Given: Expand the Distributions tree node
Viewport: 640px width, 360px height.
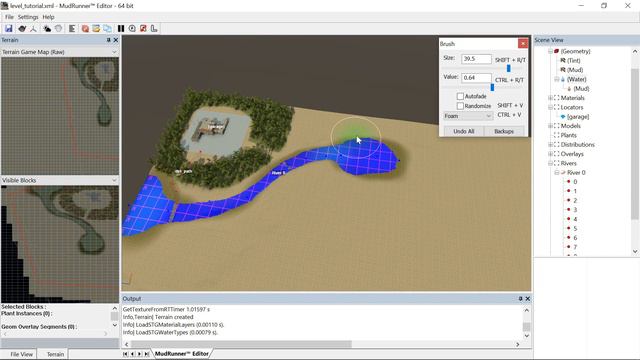Looking at the screenshot, I should (550, 145).
